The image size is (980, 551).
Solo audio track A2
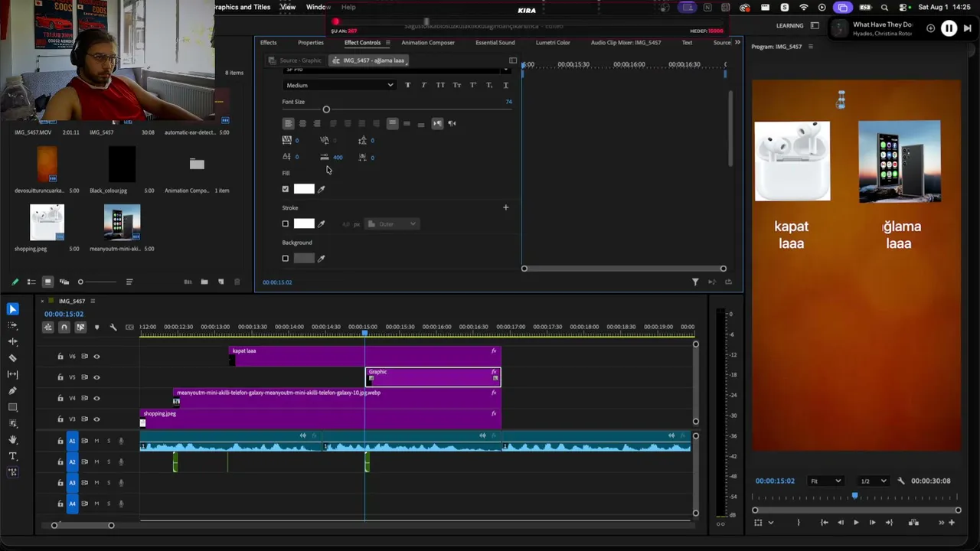(109, 461)
